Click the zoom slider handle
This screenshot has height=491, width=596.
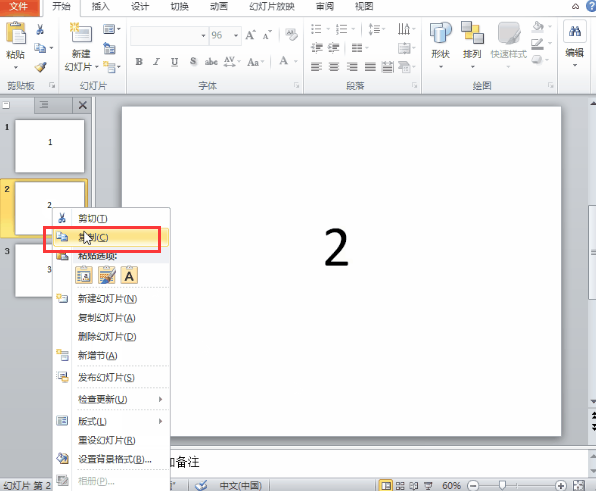click(502, 485)
